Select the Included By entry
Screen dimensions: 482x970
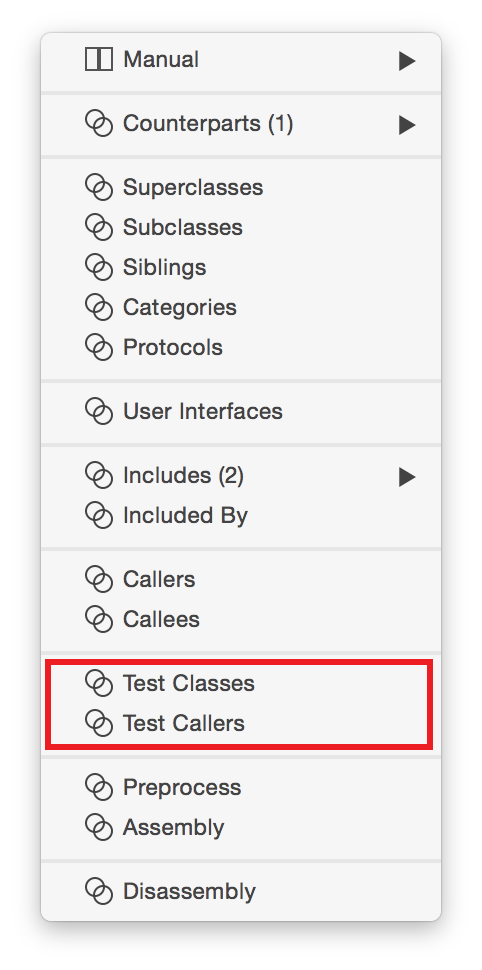241,515
